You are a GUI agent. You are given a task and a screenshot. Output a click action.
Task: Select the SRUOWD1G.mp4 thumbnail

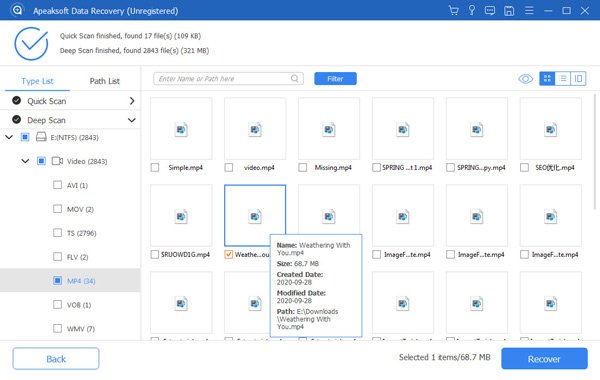click(181, 215)
